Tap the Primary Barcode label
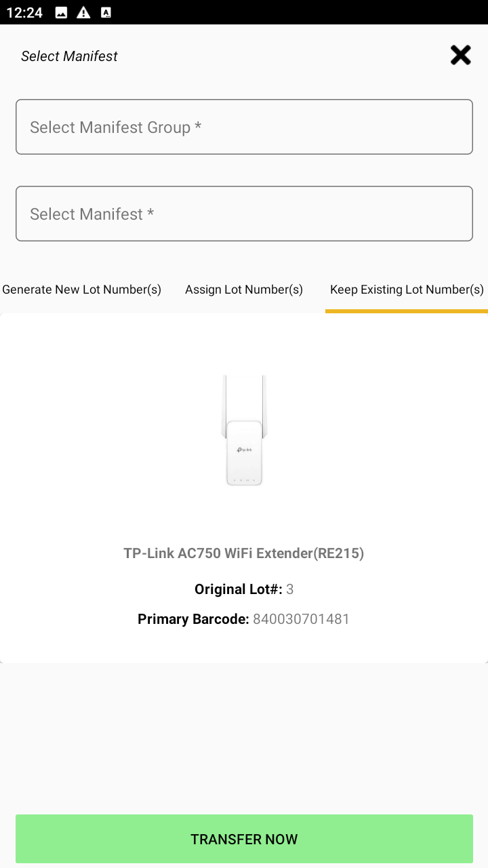 (x=193, y=619)
